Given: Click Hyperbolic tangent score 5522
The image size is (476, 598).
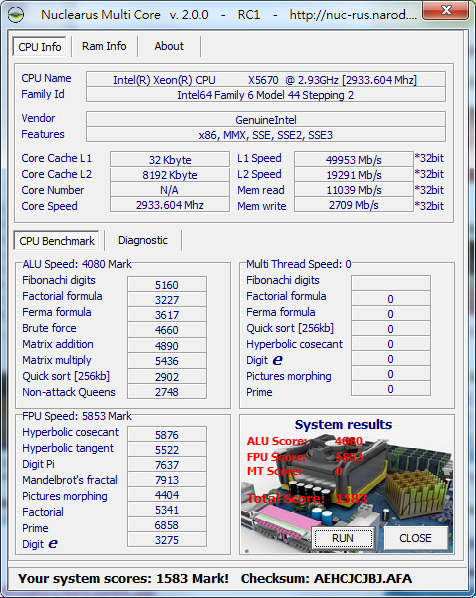Looking at the screenshot, I should (x=167, y=449).
